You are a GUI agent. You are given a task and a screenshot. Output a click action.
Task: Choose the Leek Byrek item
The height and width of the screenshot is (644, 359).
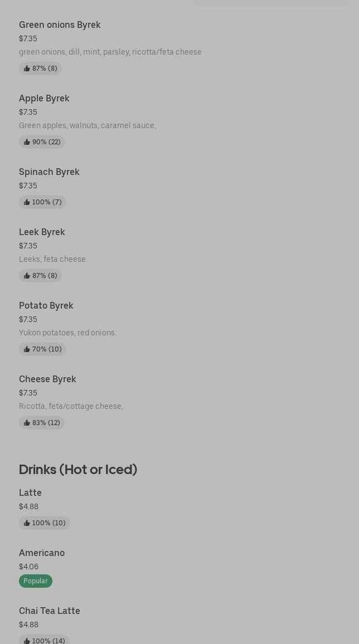point(42,232)
